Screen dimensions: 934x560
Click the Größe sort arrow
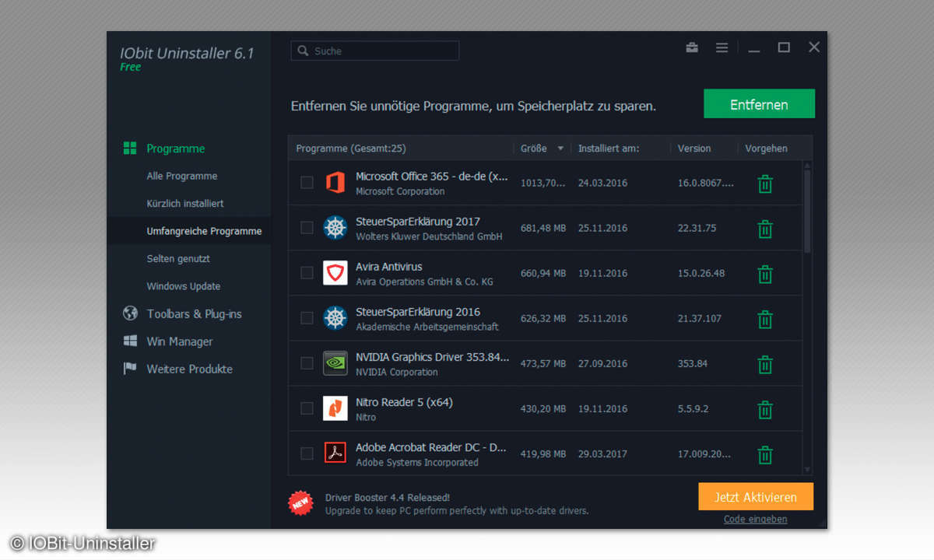560,149
